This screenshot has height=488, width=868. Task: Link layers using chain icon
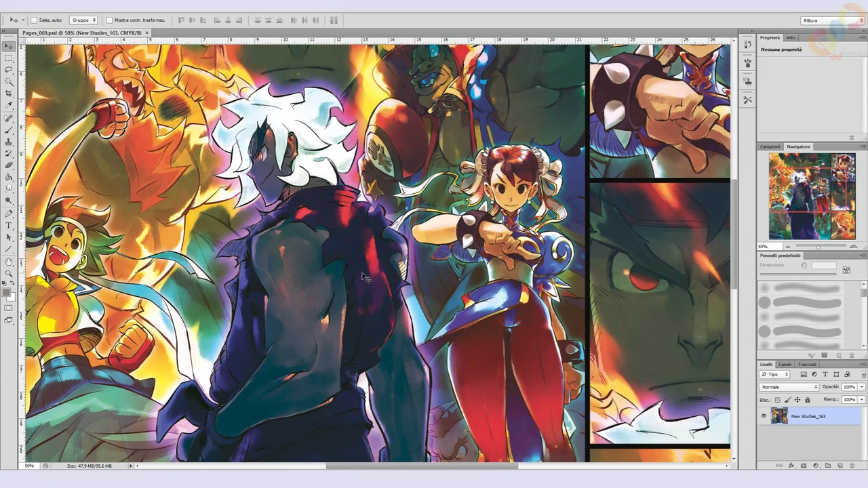[x=779, y=466]
